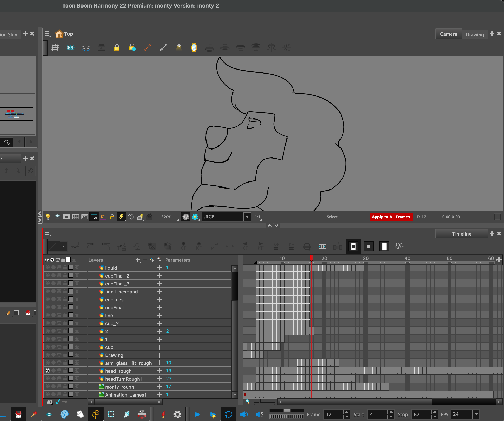
Task: Lock the liquid layer
Action: [65, 268]
